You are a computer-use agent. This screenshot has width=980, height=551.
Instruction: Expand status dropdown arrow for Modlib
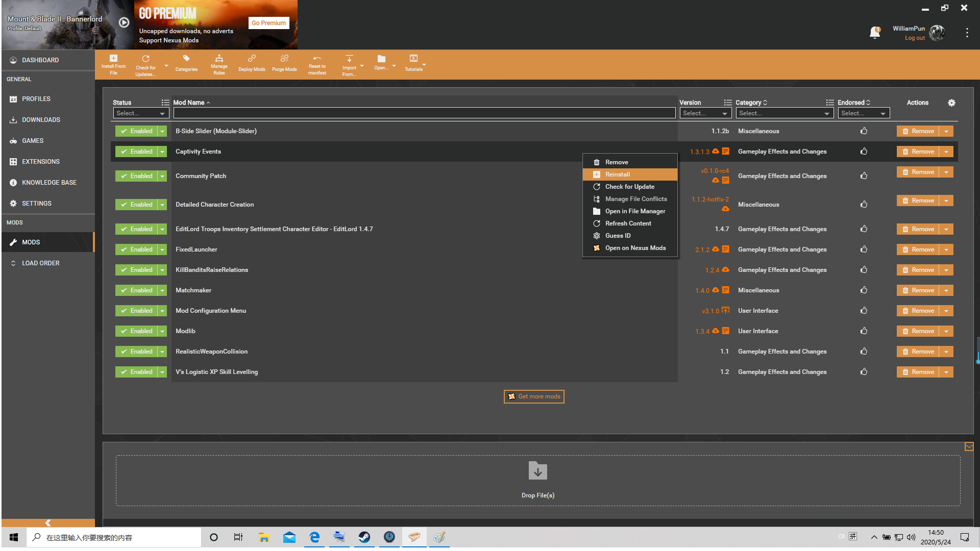click(162, 331)
